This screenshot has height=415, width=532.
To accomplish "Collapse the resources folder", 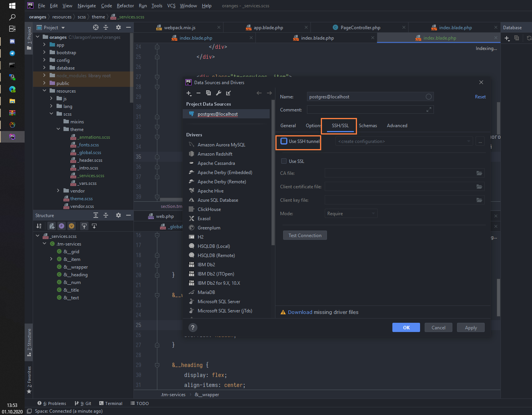I will click(x=44, y=91).
